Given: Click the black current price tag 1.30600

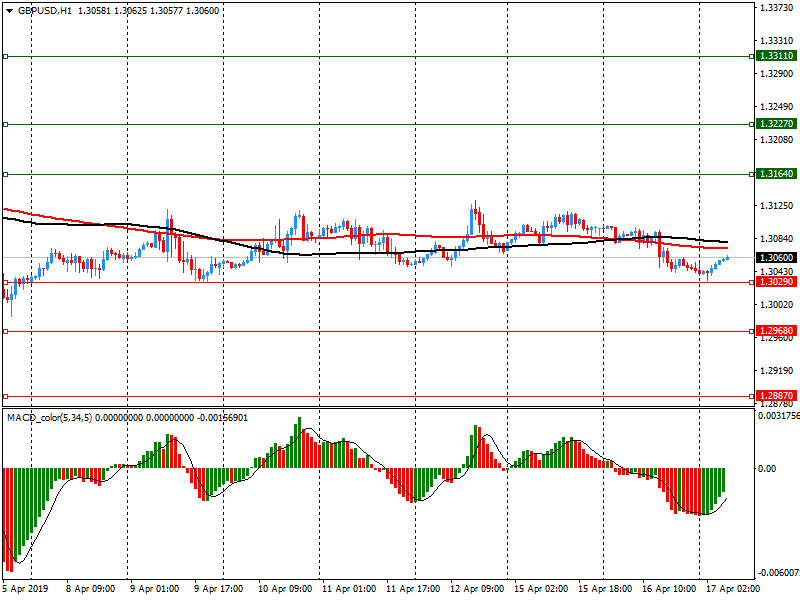Looking at the screenshot, I should tap(776, 258).
